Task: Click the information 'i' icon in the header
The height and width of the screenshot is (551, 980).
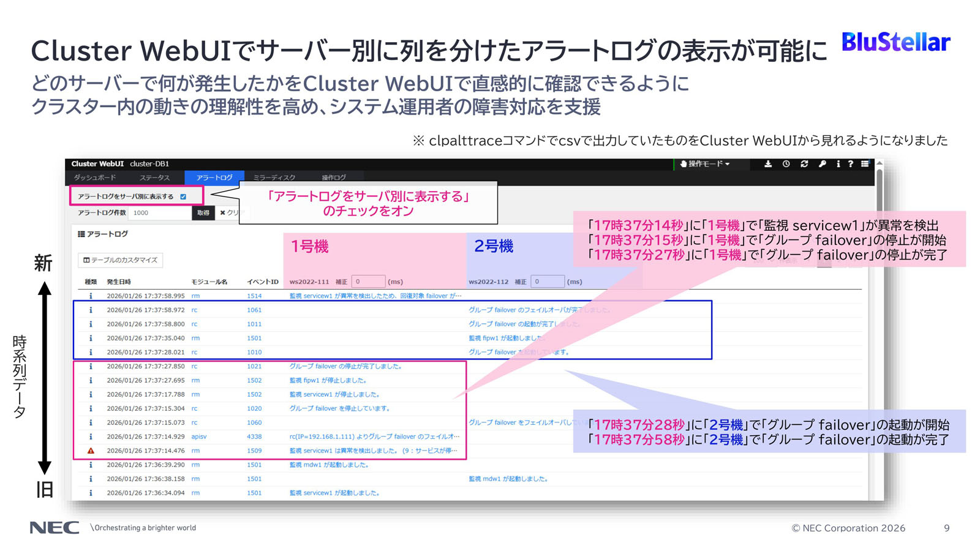Action: [x=838, y=164]
